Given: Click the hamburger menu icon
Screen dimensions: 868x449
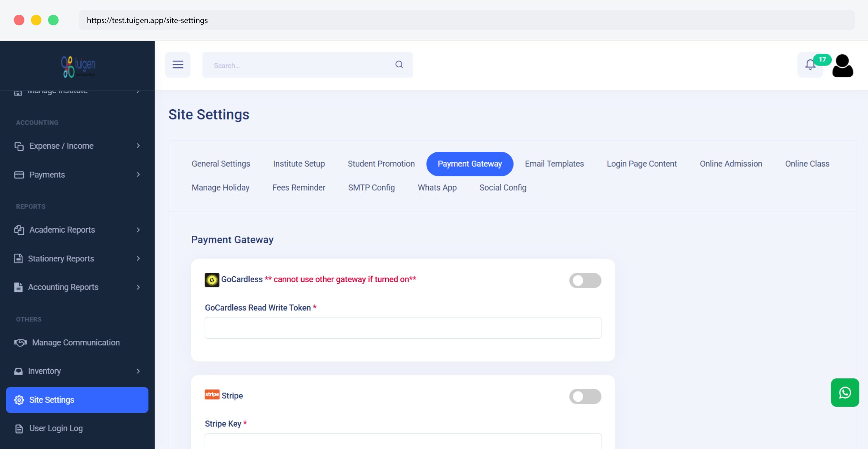Looking at the screenshot, I should [178, 64].
